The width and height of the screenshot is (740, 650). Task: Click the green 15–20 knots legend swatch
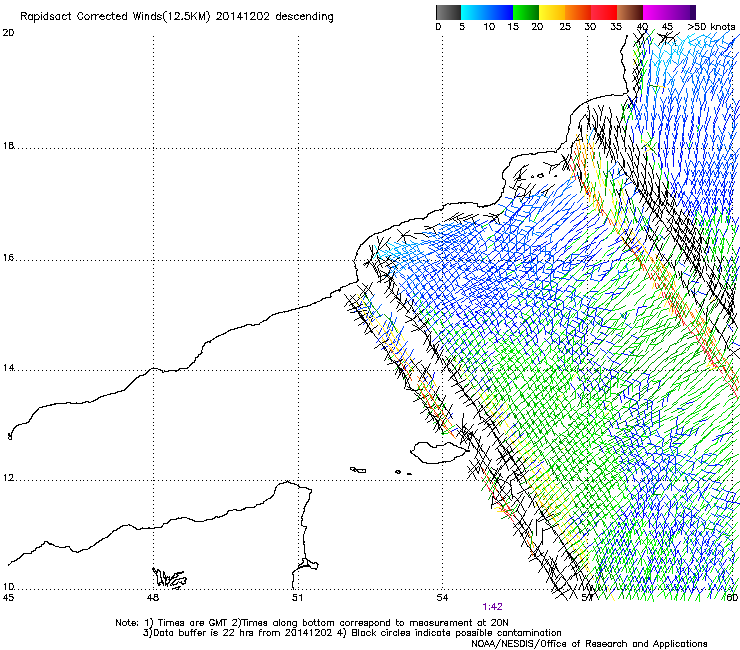pos(526,12)
